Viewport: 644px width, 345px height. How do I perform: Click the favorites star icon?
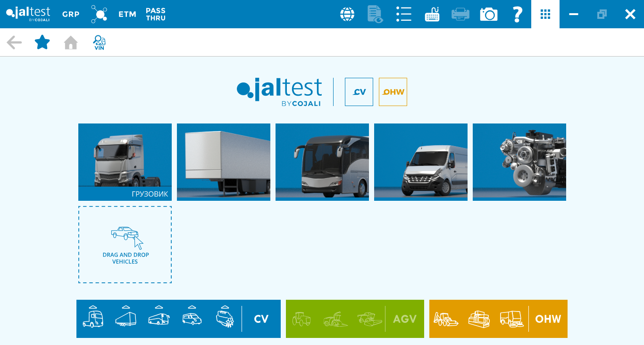point(42,42)
